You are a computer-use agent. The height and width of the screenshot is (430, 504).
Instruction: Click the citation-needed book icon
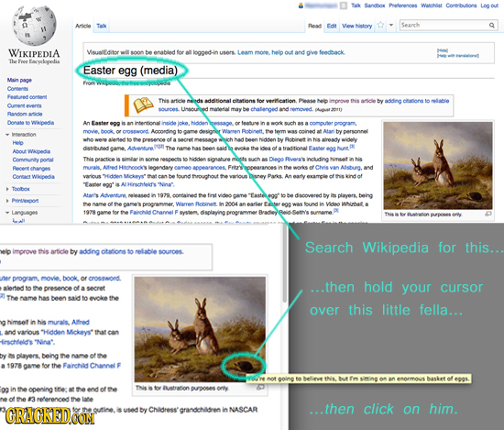pos(143,105)
